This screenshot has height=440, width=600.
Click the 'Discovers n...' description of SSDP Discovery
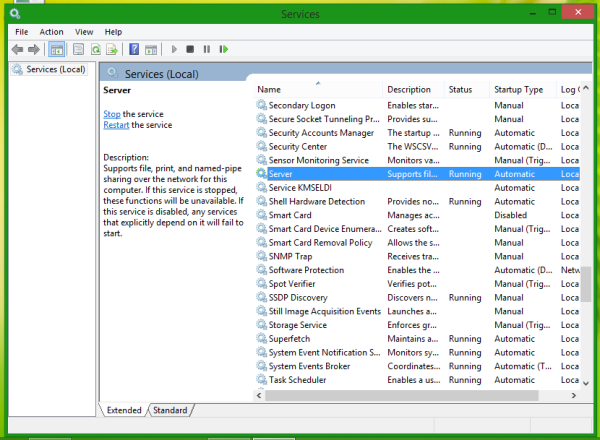click(x=412, y=298)
